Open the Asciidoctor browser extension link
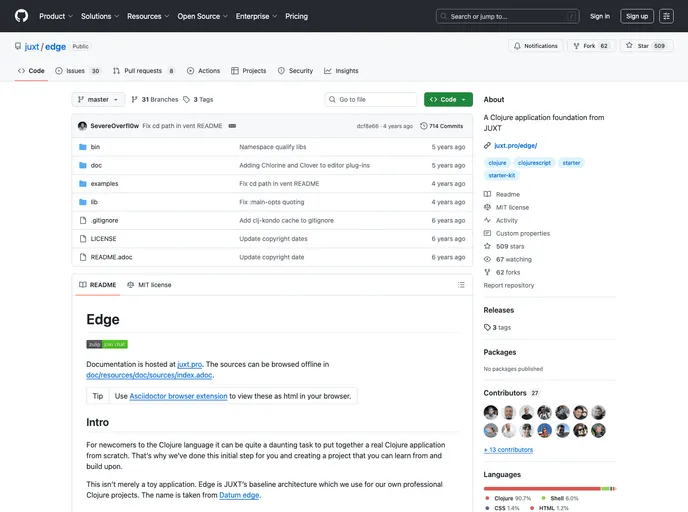Viewport: 688px width, 512px height. (x=178, y=396)
